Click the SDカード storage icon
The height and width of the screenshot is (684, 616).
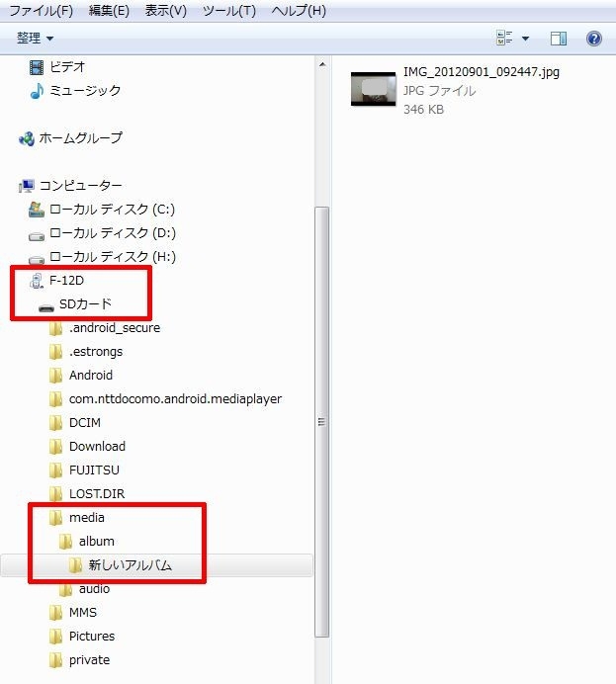tap(45, 307)
